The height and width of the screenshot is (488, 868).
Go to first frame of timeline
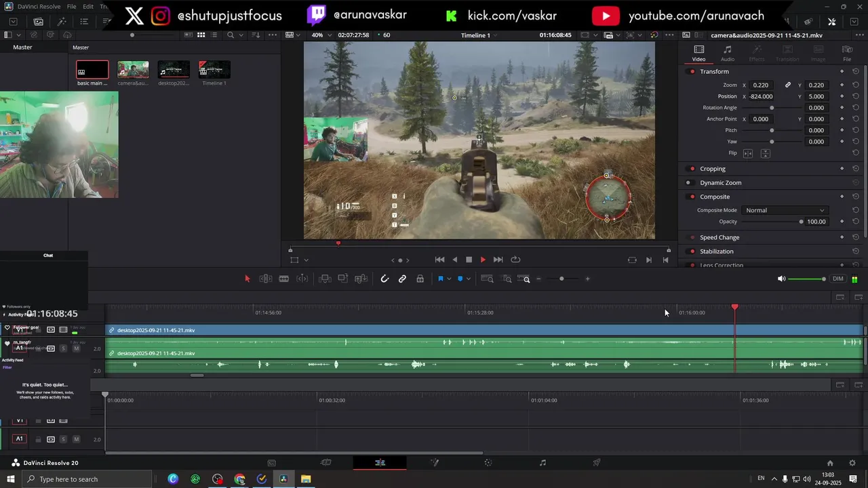click(x=439, y=260)
